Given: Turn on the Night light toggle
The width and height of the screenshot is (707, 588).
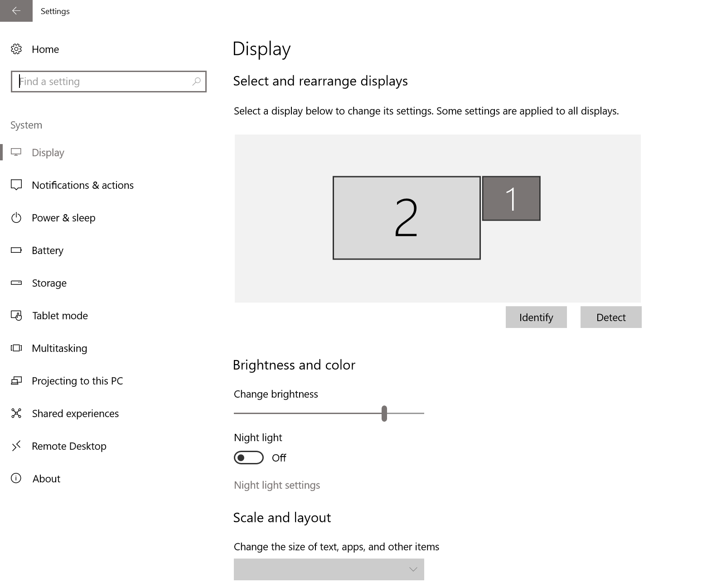Looking at the screenshot, I should 248,458.
